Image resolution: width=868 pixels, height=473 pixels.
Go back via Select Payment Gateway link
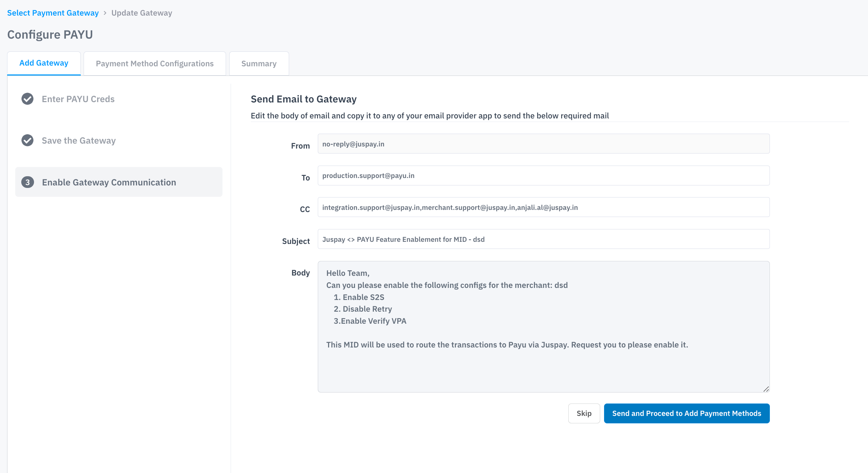[53, 13]
